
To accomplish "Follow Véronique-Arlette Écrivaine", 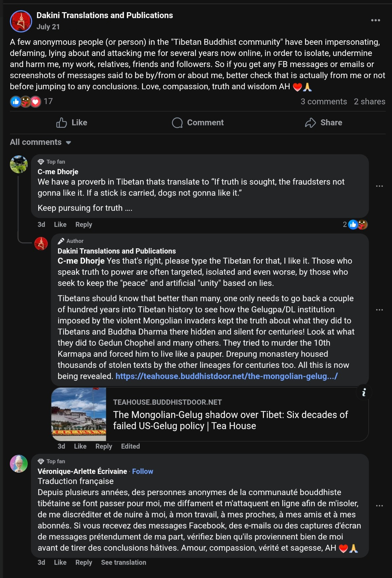I will tap(142, 471).
